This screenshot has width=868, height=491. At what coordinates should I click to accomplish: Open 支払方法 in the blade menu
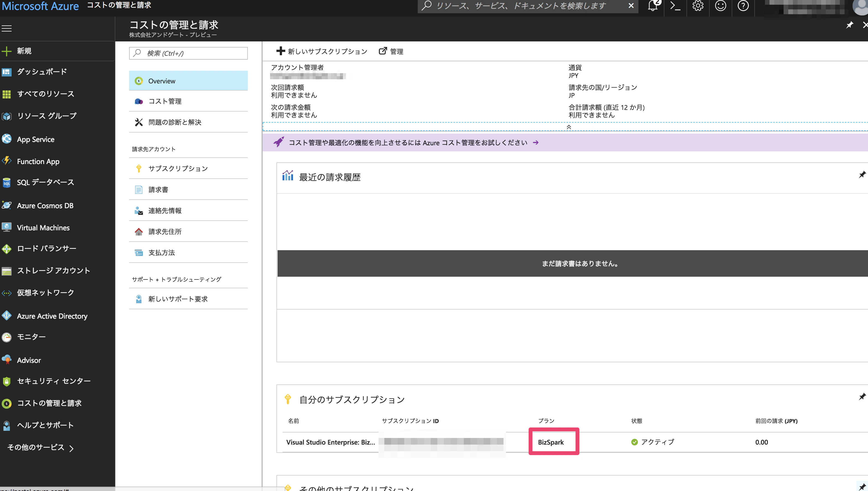[x=188, y=253]
